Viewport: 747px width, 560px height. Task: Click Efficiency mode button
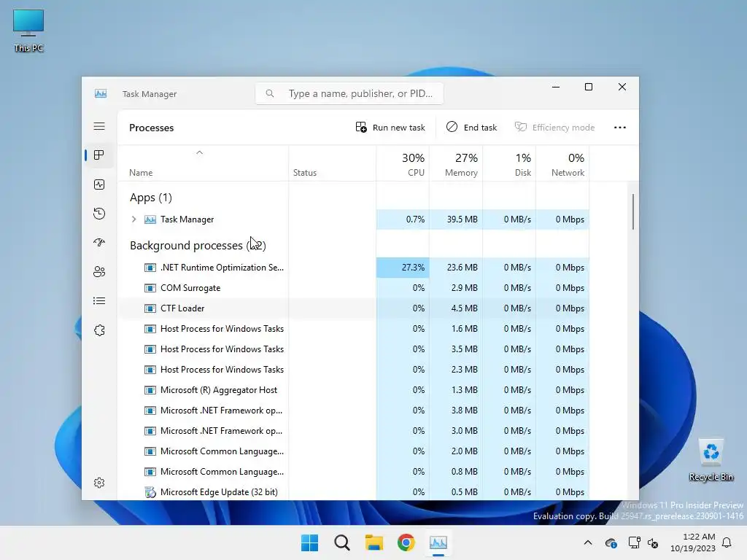click(x=554, y=127)
